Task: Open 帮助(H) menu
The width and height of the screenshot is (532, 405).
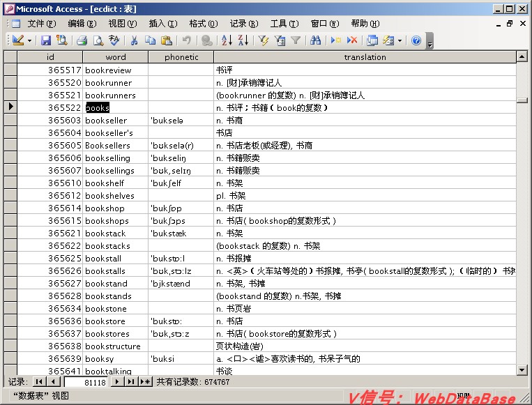Action: coord(365,24)
